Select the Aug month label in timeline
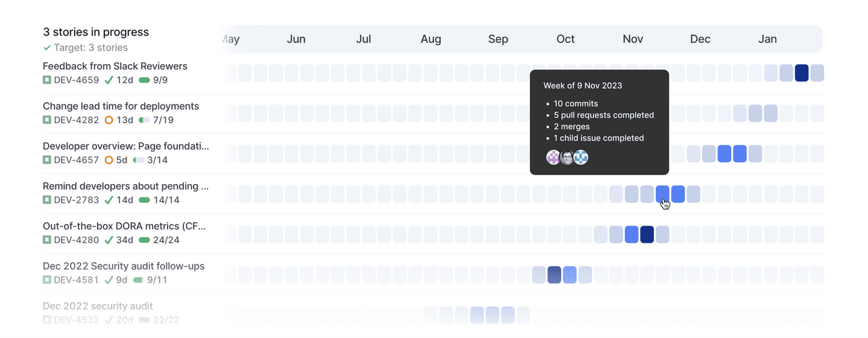This screenshot has width=868, height=338. pyautogui.click(x=431, y=39)
